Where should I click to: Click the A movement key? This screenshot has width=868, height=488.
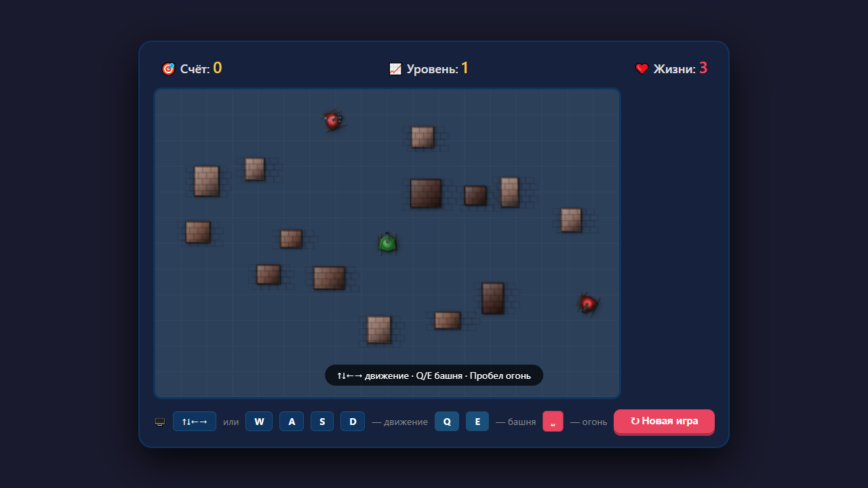click(292, 422)
